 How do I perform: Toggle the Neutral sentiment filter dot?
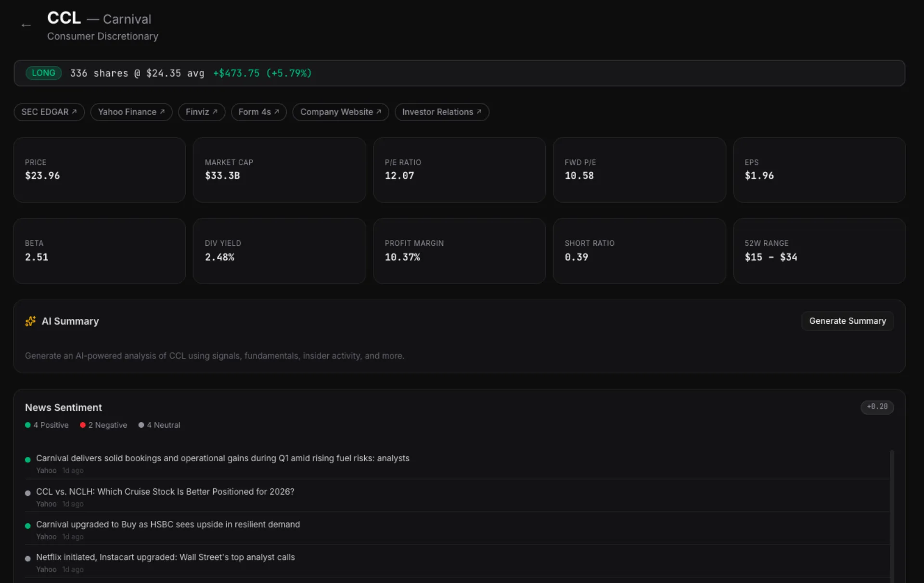tap(141, 425)
